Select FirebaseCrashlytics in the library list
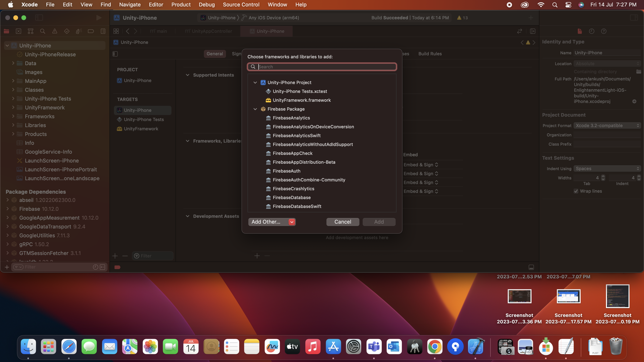The height and width of the screenshot is (362, 644). pyautogui.click(x=293, y=189)
